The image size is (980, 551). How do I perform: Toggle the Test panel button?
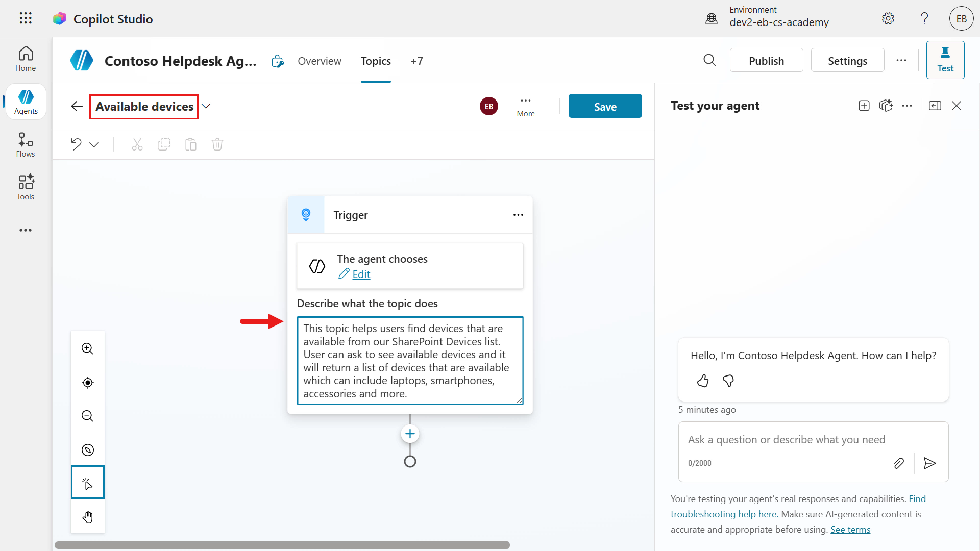[945, 60]
